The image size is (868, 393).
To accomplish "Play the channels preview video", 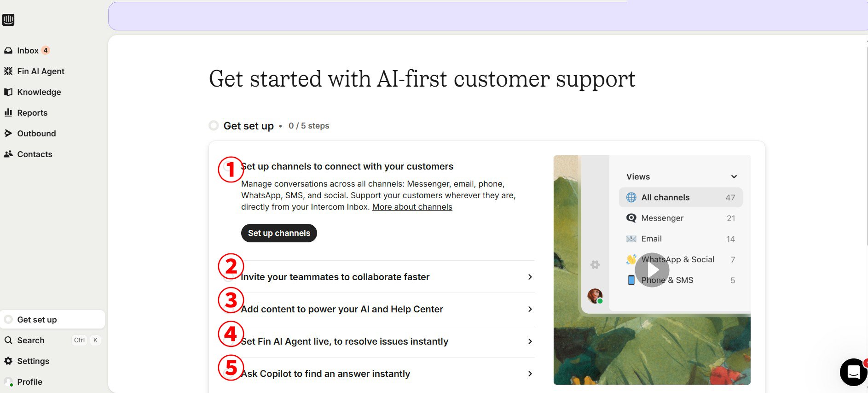I will click(652, 270).
